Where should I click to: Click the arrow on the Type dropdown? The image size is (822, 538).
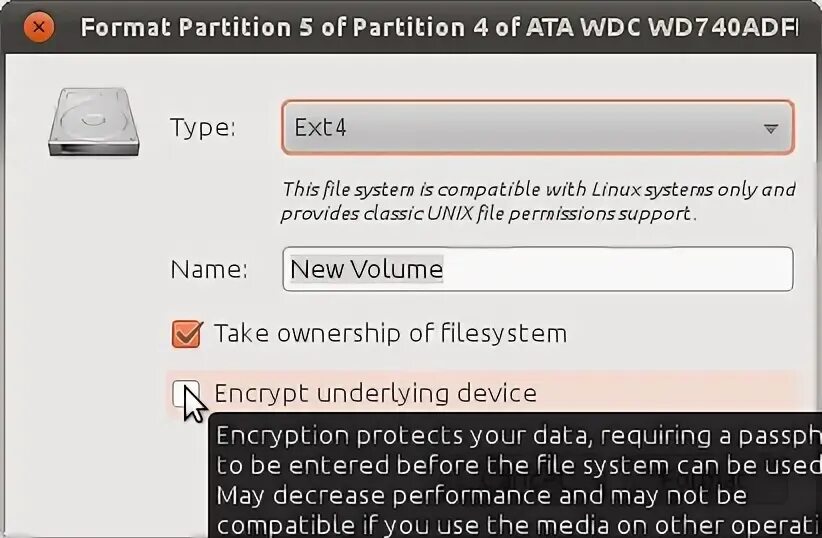[770, 129]
